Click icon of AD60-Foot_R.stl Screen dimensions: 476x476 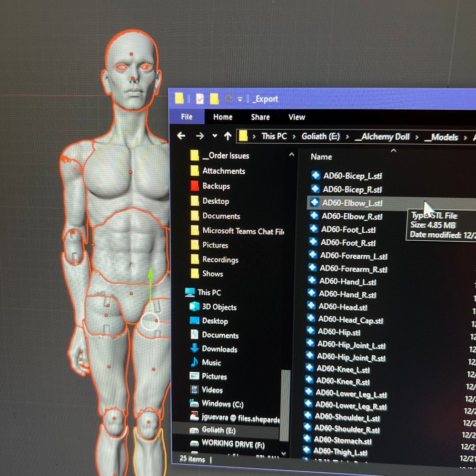point(313,242)
